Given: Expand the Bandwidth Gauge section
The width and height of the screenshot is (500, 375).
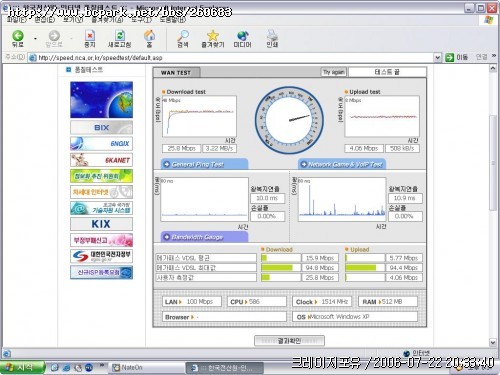Looking at the screenshot, I should (x=205, y=237).
